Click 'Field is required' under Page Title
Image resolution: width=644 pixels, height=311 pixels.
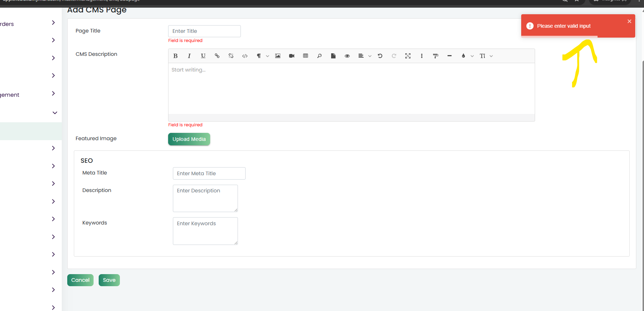coord(185,41)
